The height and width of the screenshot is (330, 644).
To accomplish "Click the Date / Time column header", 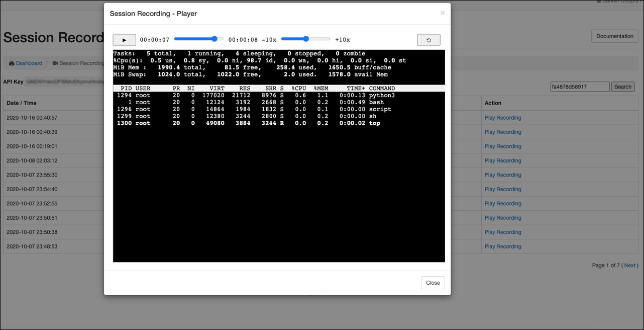I will (22, 103).
